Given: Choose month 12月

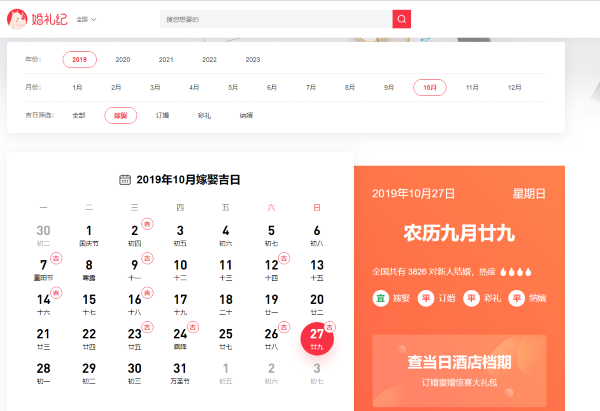Looking at the screenshot, I should [514, 87].
